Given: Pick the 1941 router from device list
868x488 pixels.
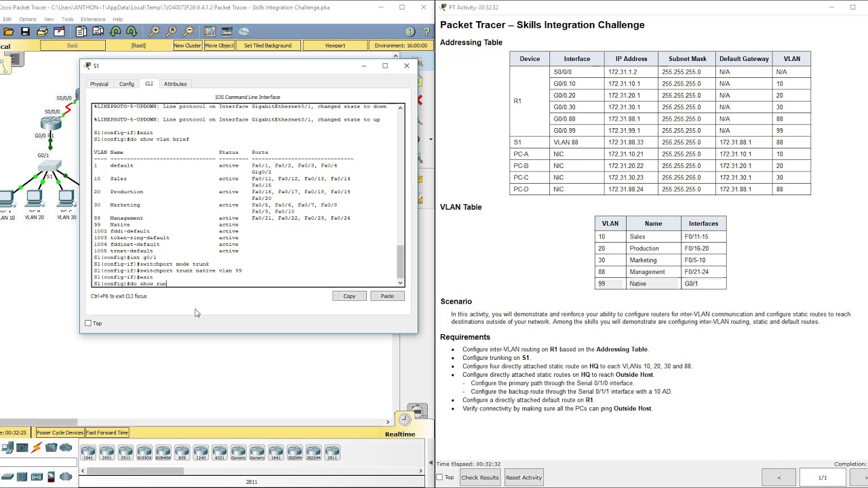Looking at the screenshot, I should pos(88,452).
